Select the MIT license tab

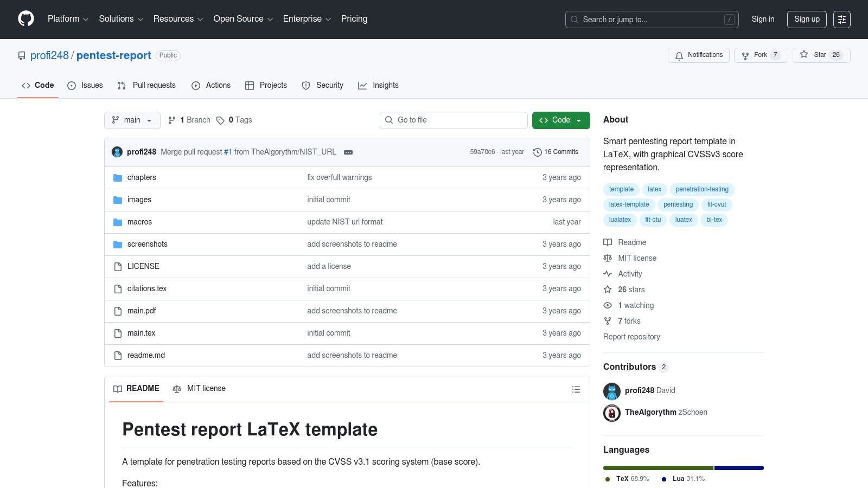[x=199, y=389]
